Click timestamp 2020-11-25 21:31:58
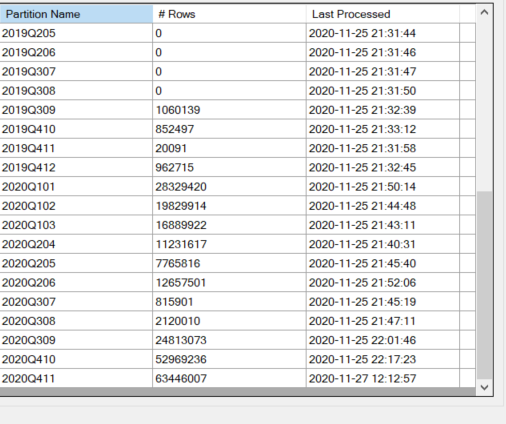The width and height of the screenshot is (506, 424). coord(362,148)
